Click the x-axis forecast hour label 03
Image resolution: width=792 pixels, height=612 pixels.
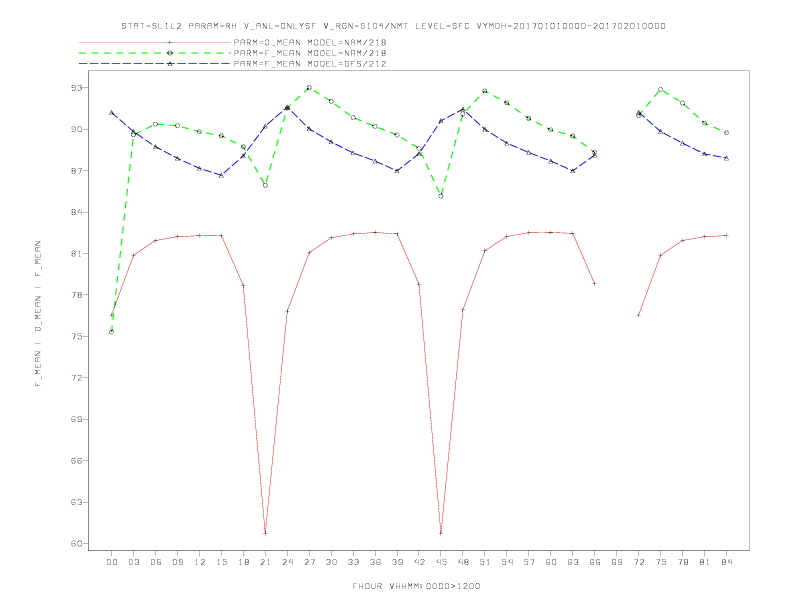[x=134, y=562]
